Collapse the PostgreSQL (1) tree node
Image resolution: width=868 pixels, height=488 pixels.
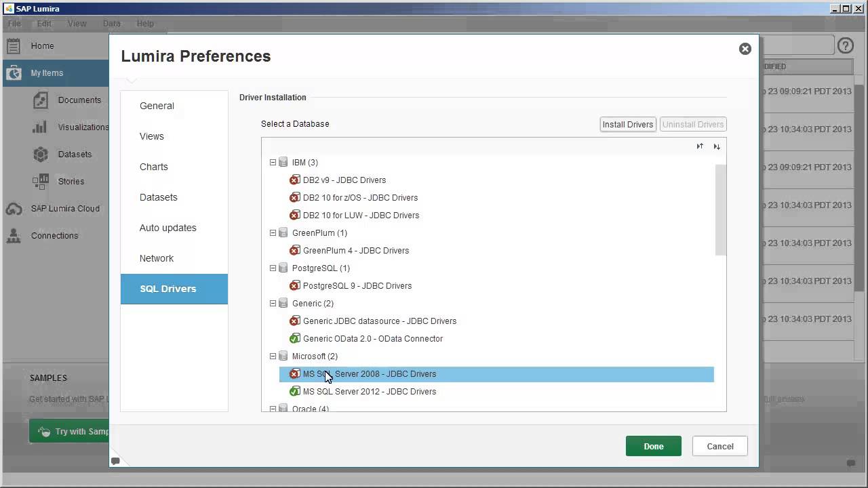(x=273, y=268)
